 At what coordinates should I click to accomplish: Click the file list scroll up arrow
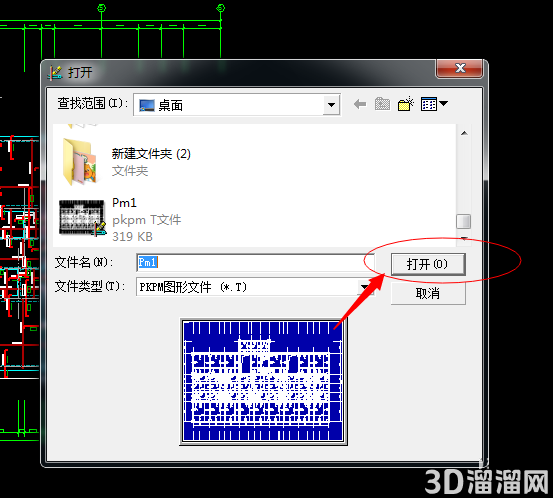[x=464, y=133]
